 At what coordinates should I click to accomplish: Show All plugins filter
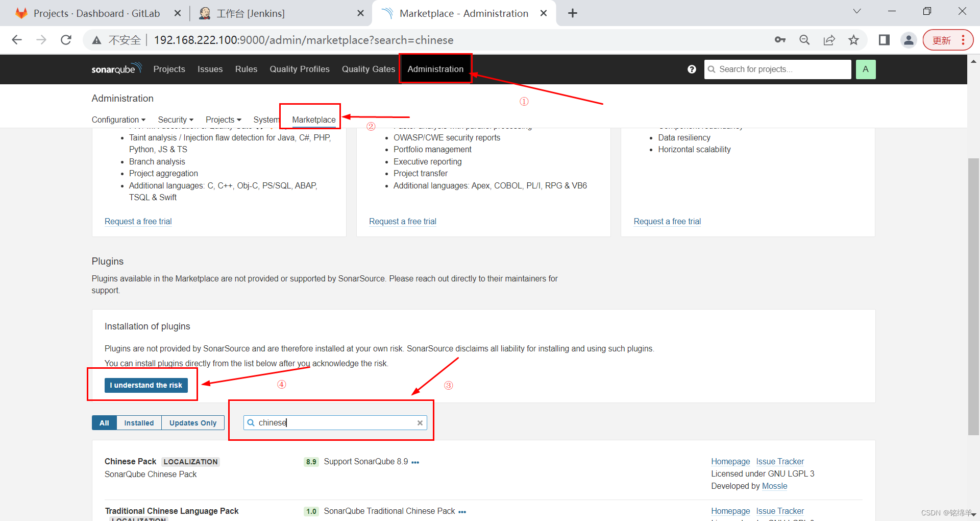[104, 423]
